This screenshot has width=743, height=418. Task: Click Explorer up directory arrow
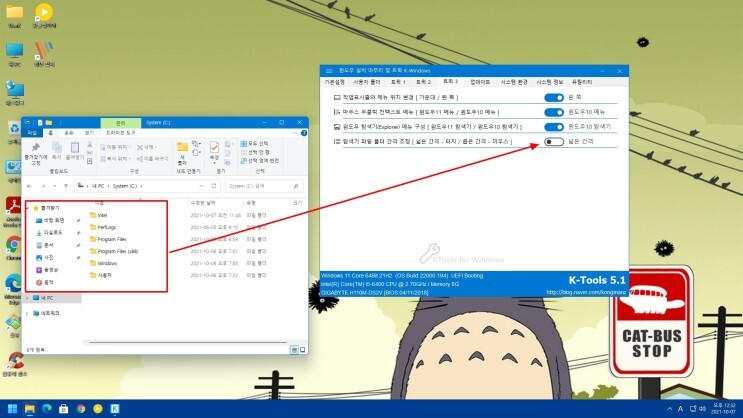pos(66,186)
